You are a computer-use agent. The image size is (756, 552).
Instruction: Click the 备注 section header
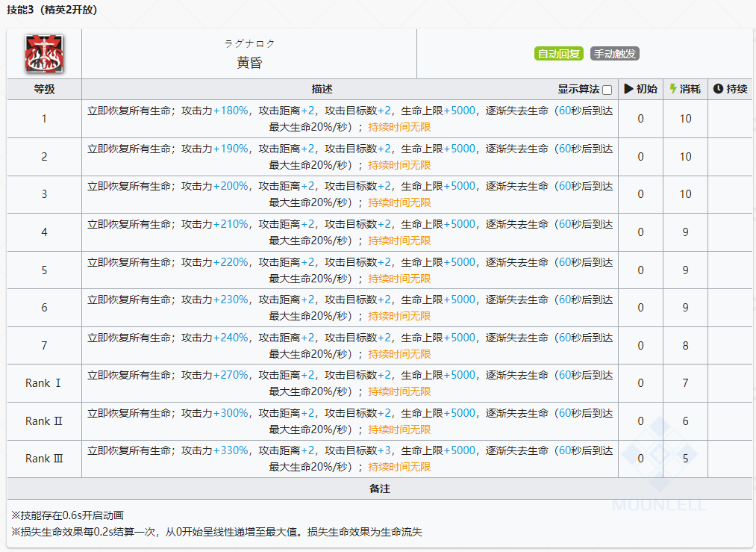[379, 489]
